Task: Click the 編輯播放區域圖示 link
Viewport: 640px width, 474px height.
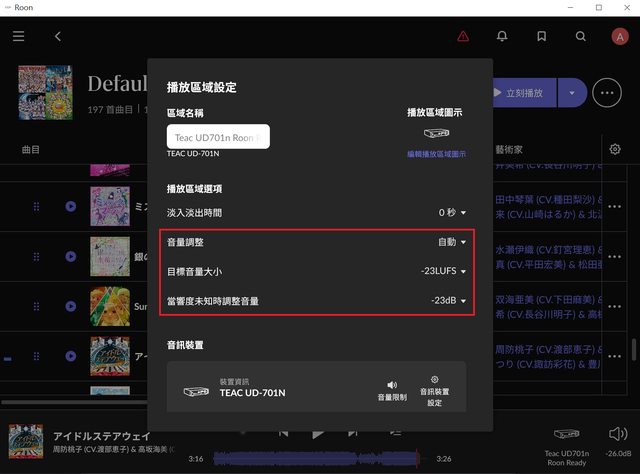Action: coord(435,155)
